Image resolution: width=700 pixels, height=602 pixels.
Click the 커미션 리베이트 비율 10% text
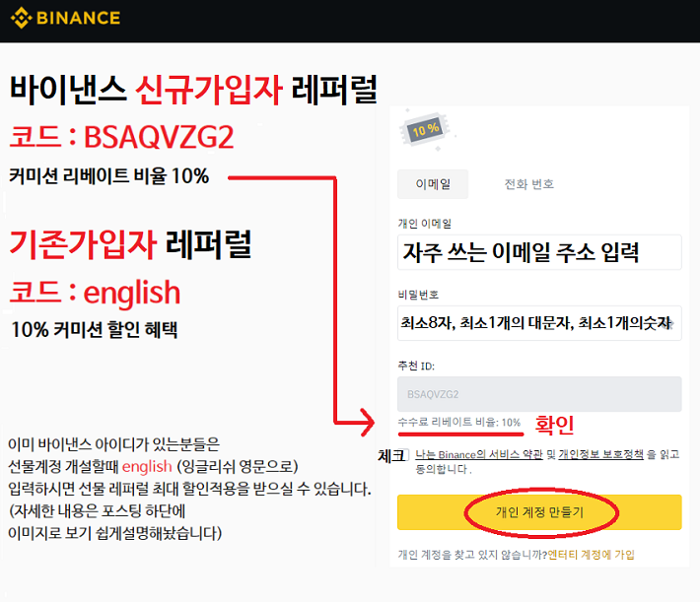click(108, 176)
